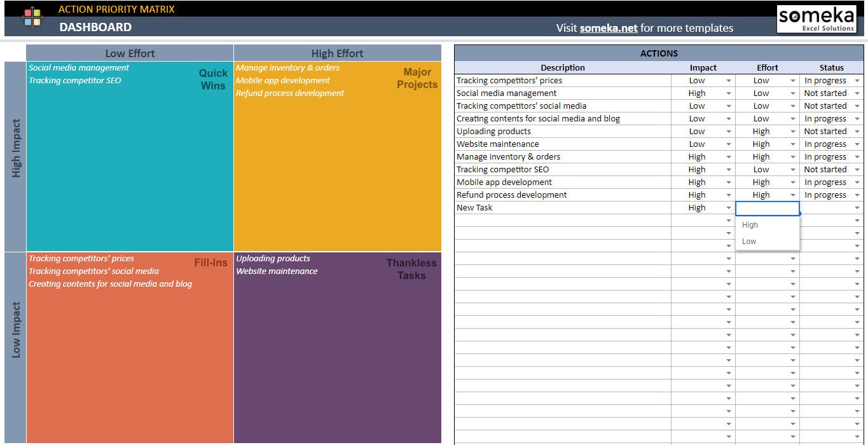This screenshot has width=868, height=445.
Task: Open the Status dropdown for Social media management
Action: [857, 93]
